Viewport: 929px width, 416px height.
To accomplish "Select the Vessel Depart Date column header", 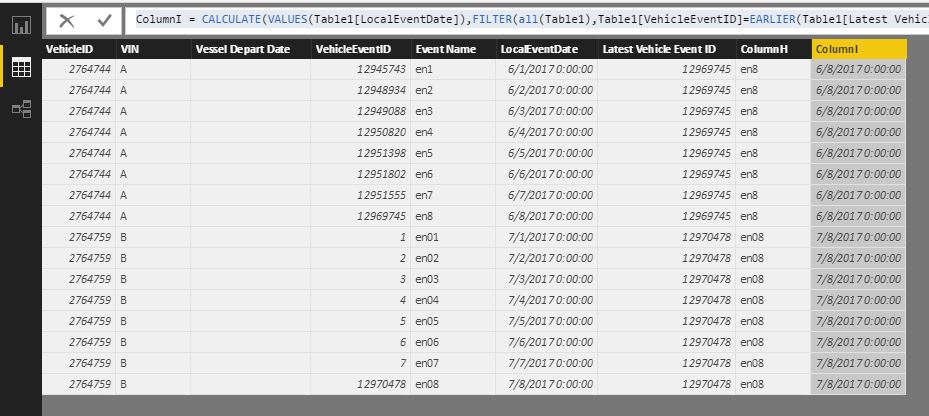I will 251,49.
